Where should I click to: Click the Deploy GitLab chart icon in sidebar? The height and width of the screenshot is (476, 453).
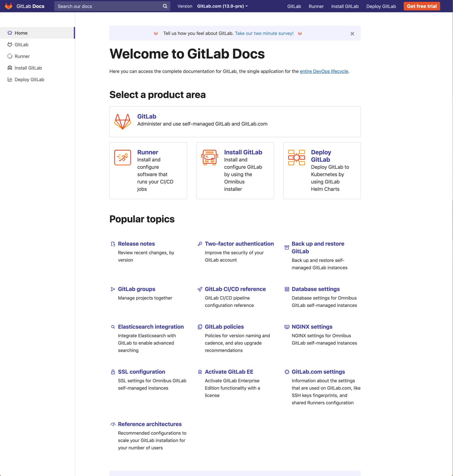[x=10, y=79]
